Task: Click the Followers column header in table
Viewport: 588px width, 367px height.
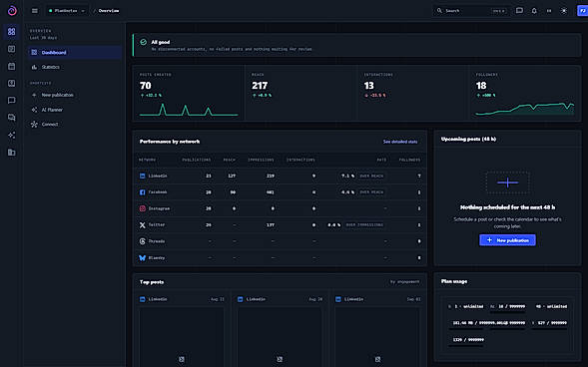Action: point(409,160)
